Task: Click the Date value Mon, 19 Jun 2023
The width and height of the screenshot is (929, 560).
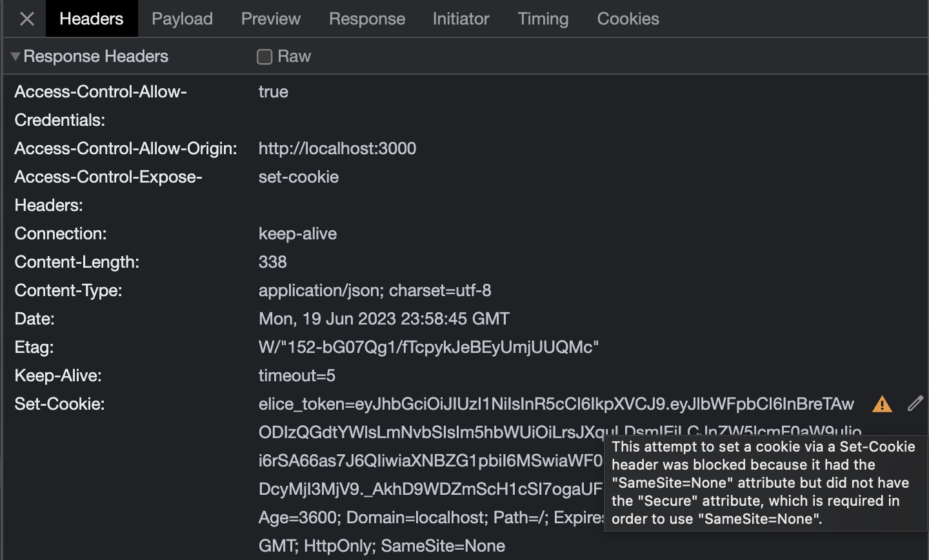Action: [x=384, y=319]
